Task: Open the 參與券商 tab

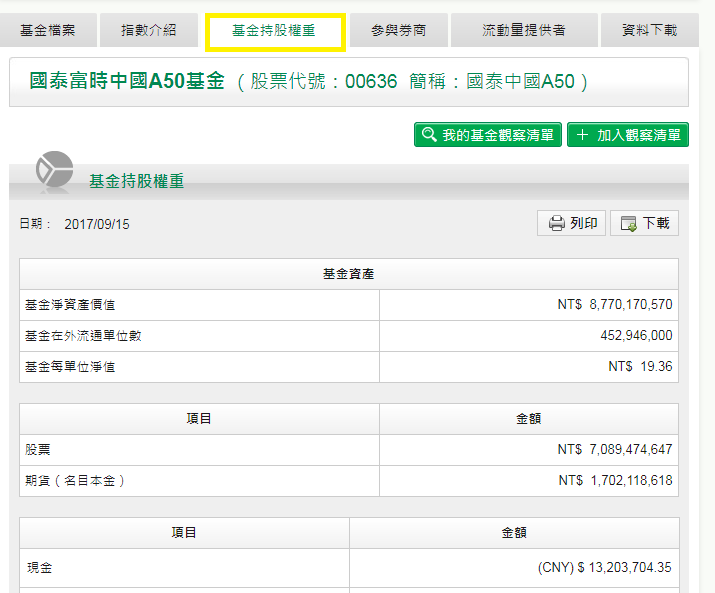Action: [399, 30]
